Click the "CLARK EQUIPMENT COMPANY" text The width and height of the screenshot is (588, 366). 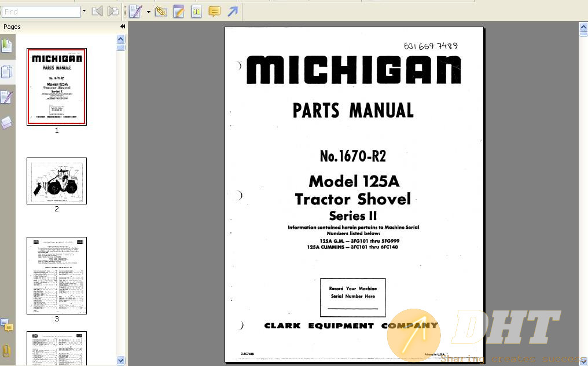point(351,326)
